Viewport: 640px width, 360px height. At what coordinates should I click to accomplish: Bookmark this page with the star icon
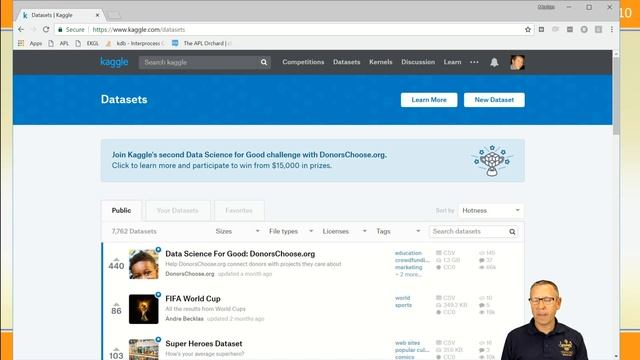pyautogui.click(x=528, y=29)
